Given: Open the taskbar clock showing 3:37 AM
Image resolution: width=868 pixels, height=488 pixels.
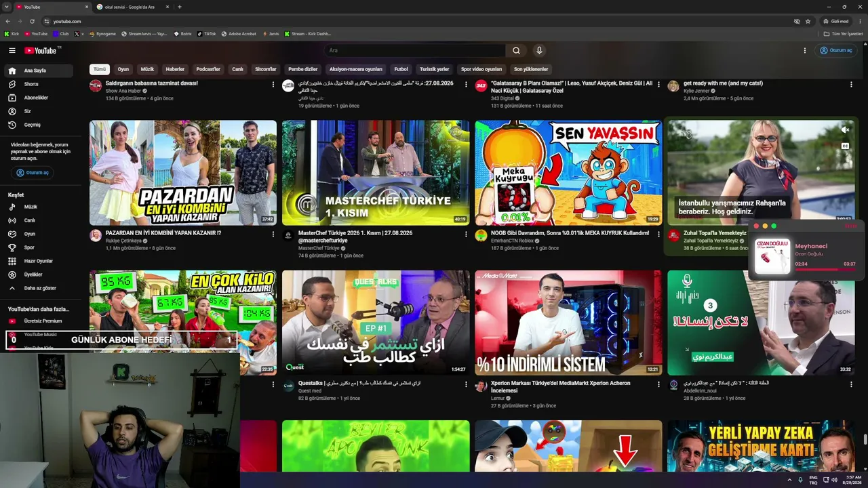Looking at the screenshot, I should tap(852, 480).
